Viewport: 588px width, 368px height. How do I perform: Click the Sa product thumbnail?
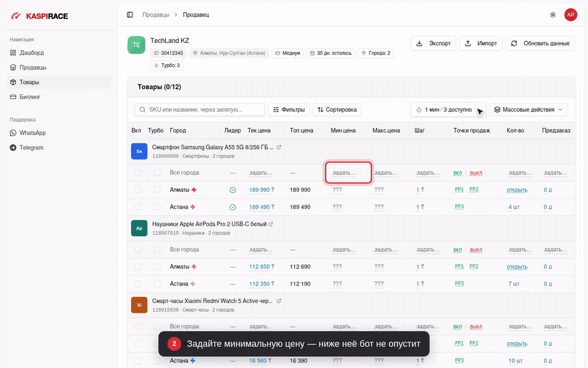pyautogui.click(x=139, y=151)
